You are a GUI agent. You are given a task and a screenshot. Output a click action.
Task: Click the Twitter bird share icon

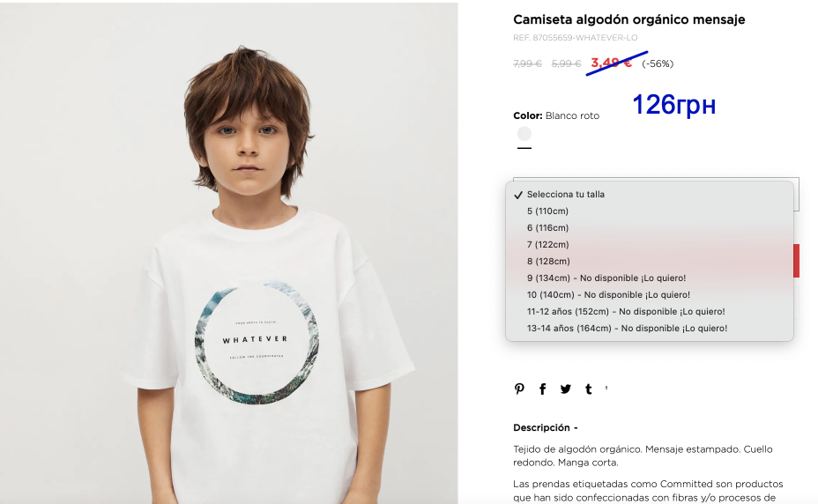tap(566, 389)
